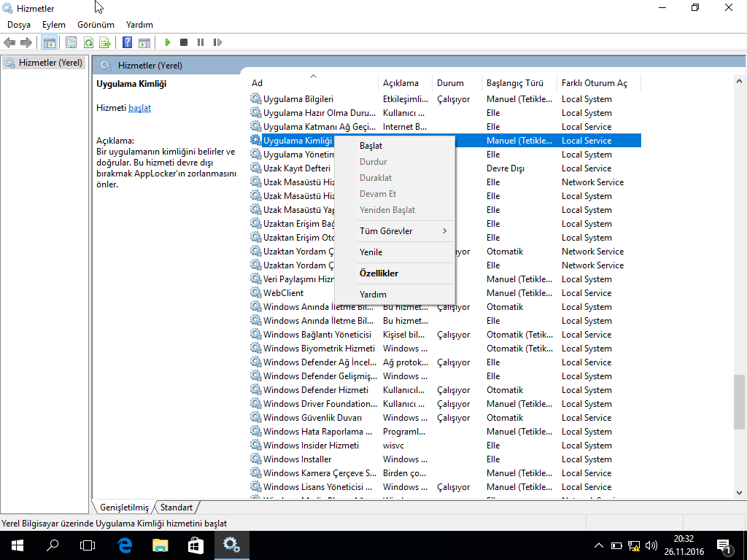Open File Explorer from the taskbar

pos(160,545)
